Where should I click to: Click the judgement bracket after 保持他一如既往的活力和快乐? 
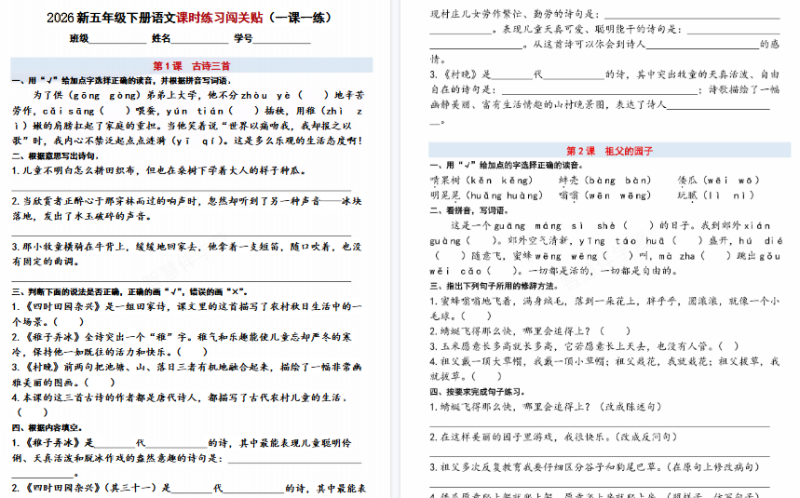pyautogui.click(x=192, y=352)
